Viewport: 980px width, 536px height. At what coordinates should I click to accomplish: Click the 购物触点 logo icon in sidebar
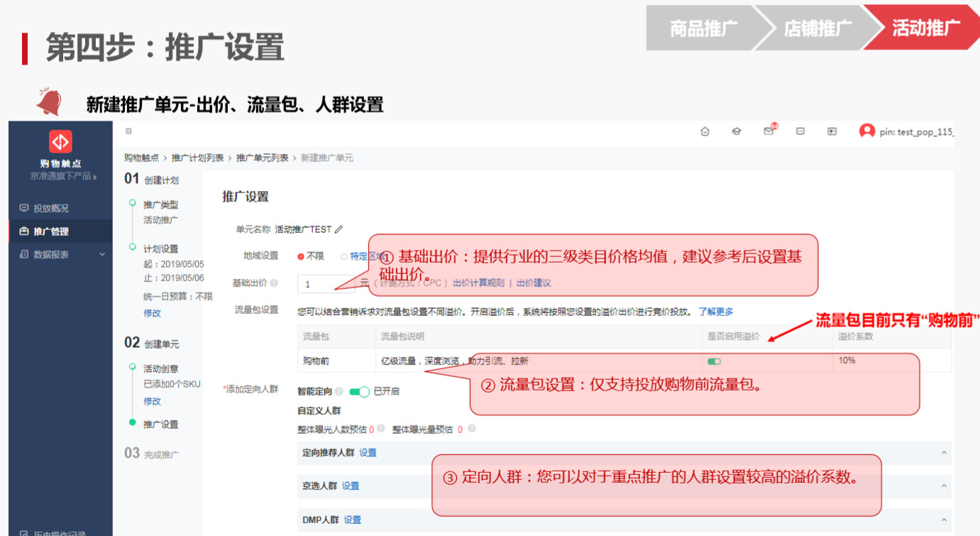(60, 142)
